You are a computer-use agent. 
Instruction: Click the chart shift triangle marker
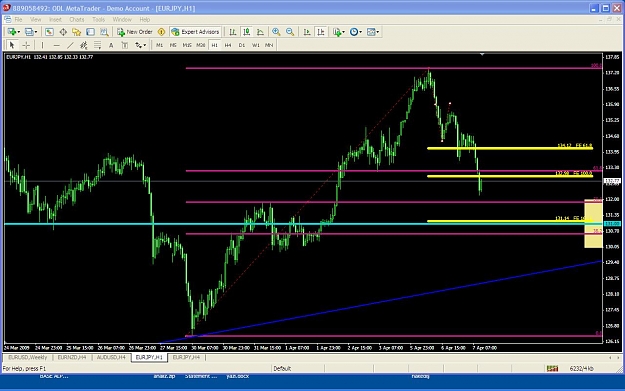pos(482,54)
